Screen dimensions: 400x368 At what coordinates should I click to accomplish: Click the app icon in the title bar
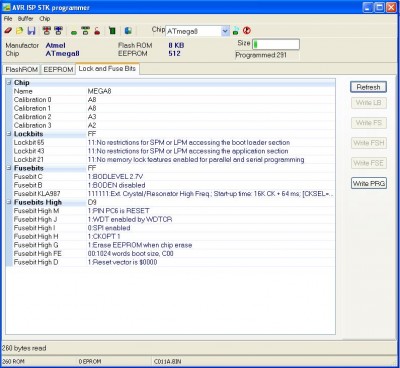(6, 7)
